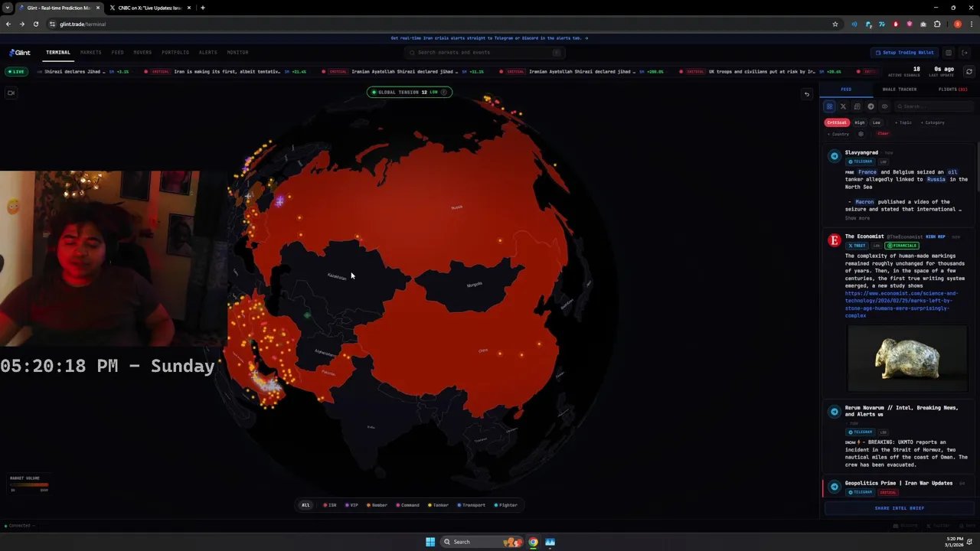980x551 pixels.
Task: Click the camera icon at left edge
Action: tap(11, 93)
